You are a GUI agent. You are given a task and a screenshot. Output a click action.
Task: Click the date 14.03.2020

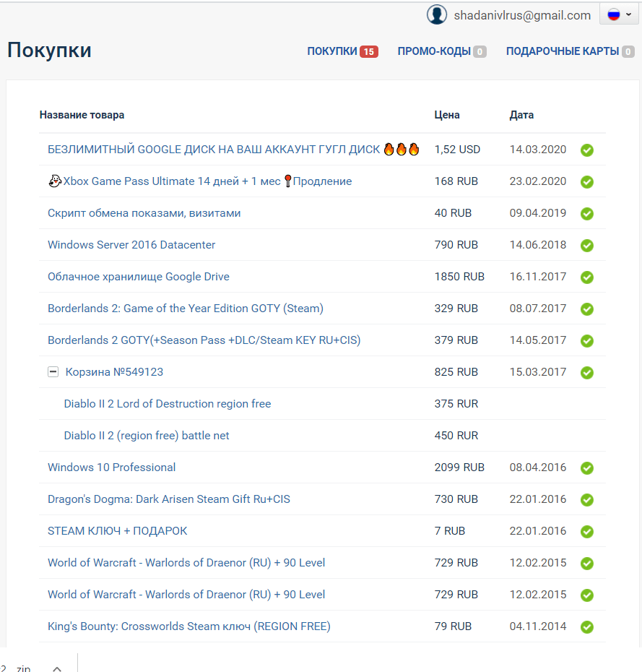pyautogui.click(x=538, y=149)
